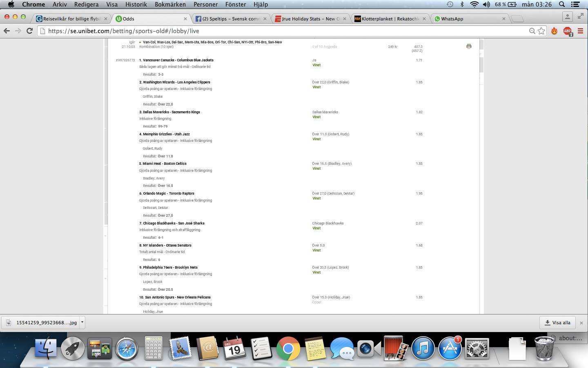Viewport: 588px width, 368px height.
Task: Bookmark this page with the star icon
Action: pyautogui.click(x=541, y=31)
